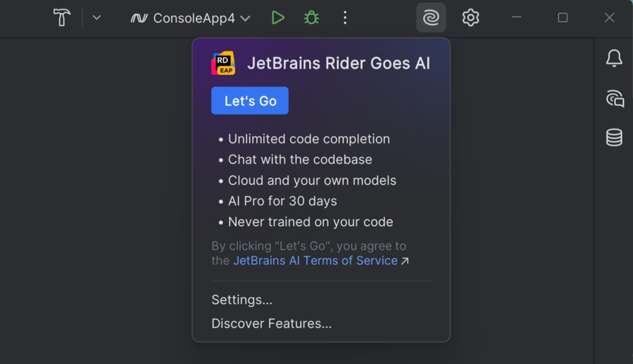Expand the build options chevron beside the hammer
This screenshot has width=633, height=364.
pyautogui.click(x=97, y=18)
